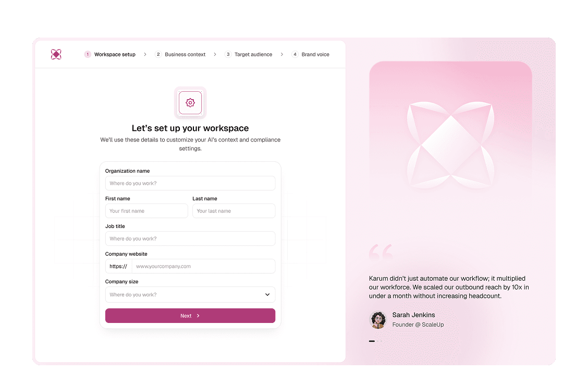This screenshot has height=384, width=588.
Task: Select the active testimonial carousel indicator
Action: [372, 341]
